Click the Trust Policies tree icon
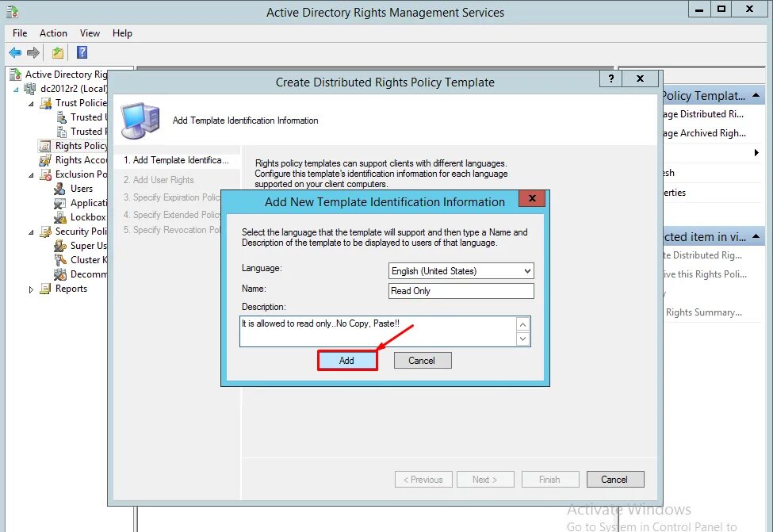 tap(46, 103)
